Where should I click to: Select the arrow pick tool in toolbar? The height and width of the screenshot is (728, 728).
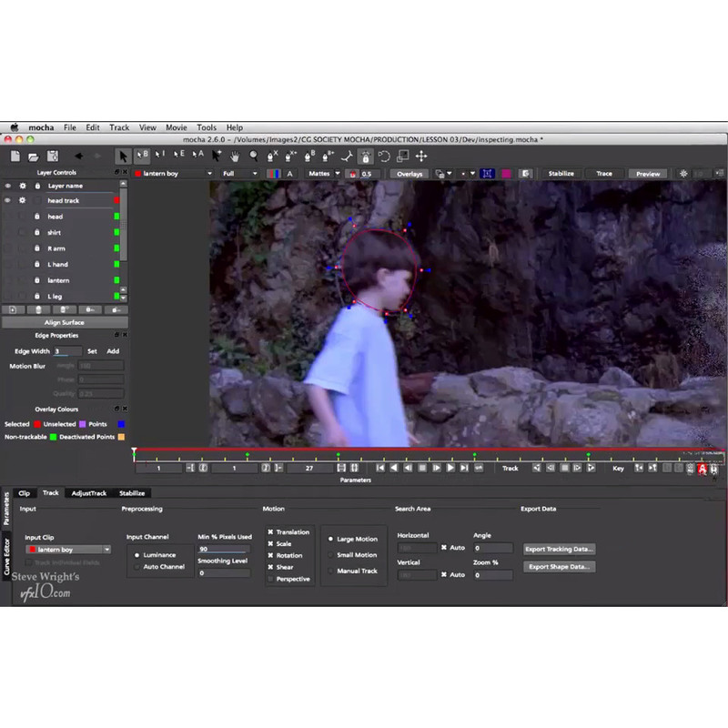[x=123, y=156]
